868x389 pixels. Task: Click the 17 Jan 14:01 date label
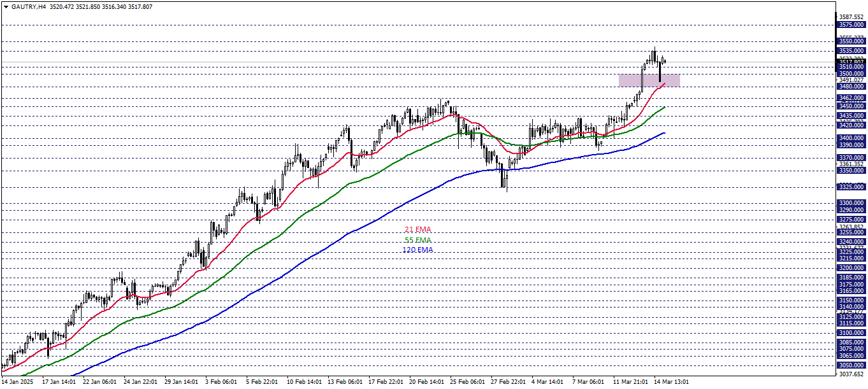point(59,382)
